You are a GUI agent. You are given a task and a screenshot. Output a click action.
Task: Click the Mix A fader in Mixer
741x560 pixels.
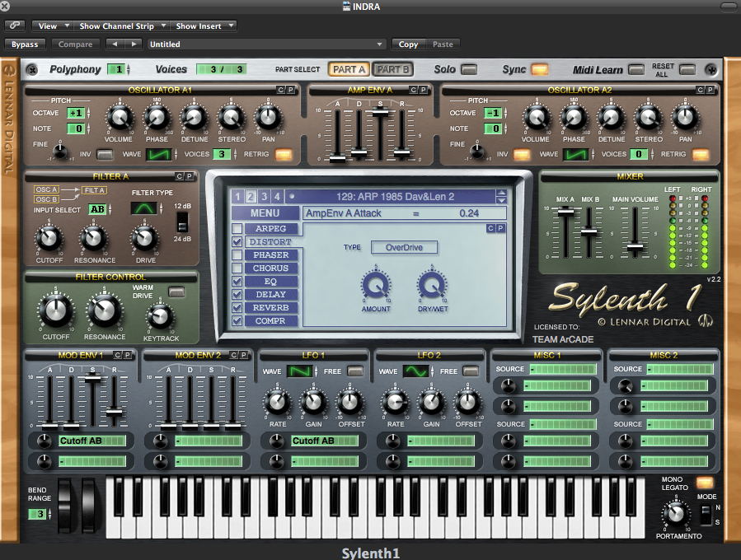point(565,212)
